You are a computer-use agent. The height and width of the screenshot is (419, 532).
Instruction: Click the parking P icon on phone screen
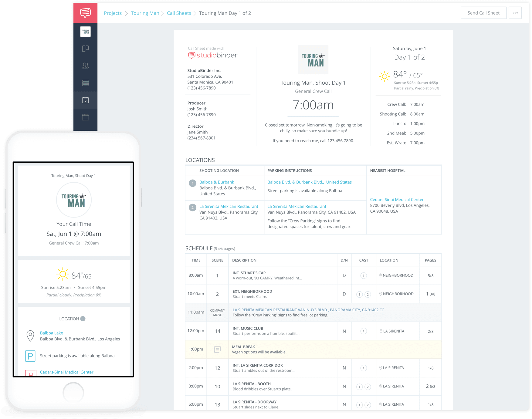(x=30, y=356)
